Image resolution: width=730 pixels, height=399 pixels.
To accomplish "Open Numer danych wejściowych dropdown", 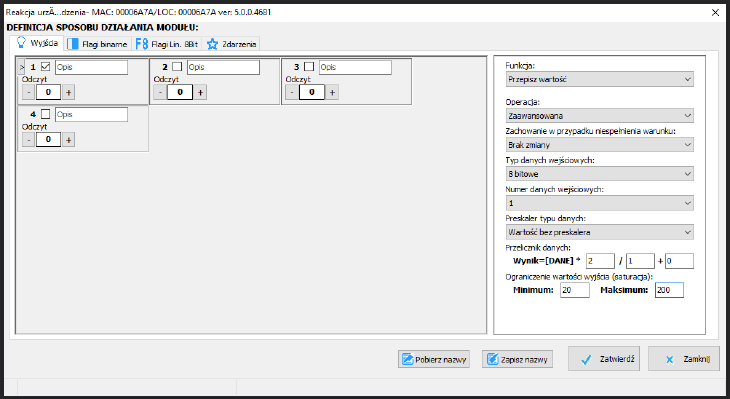I will point(600,203).
